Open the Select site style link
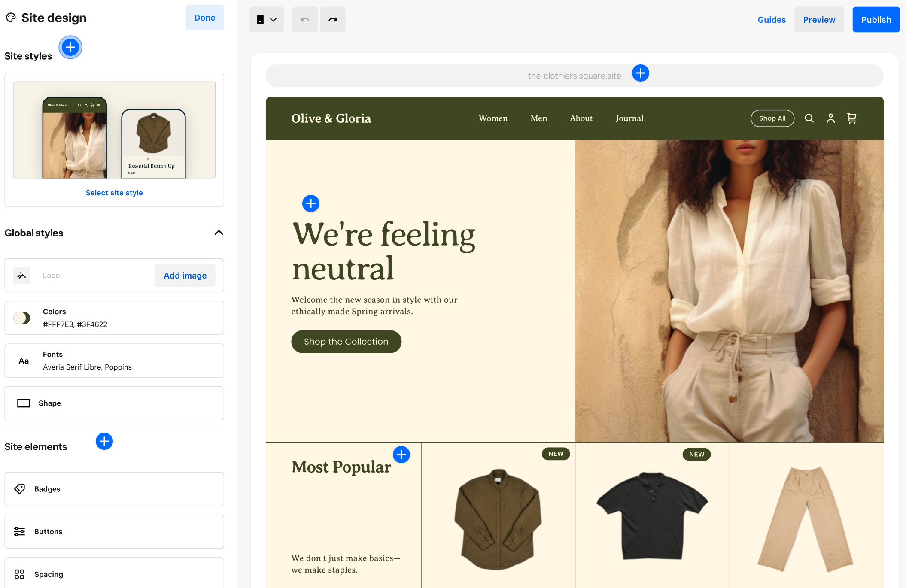 coord(114,192)
